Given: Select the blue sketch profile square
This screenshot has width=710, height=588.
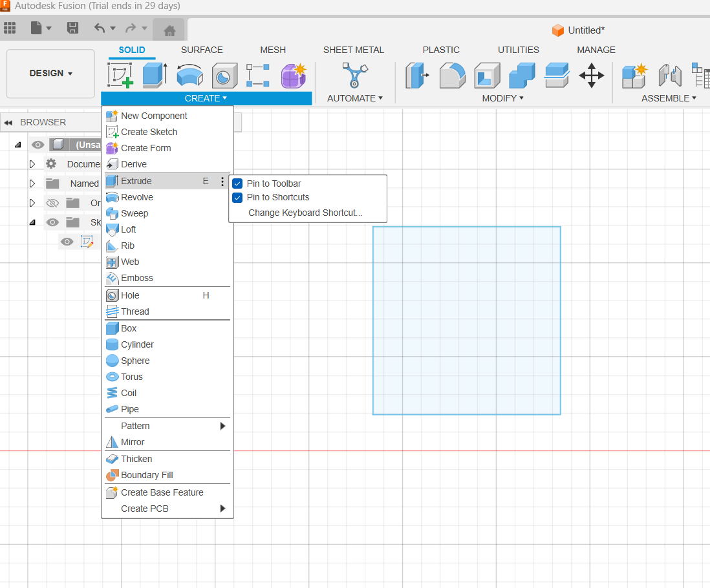Looking at the screenshot, I should tap(466, 320).
